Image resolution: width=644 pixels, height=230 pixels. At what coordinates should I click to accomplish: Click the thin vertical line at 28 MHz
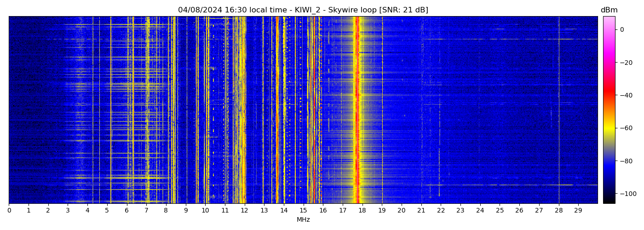tap(559, 110)
